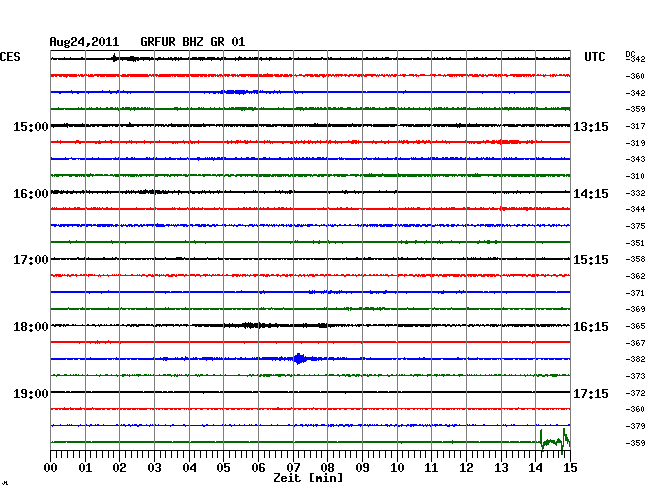Click minute 14 on the time axis

535,468
